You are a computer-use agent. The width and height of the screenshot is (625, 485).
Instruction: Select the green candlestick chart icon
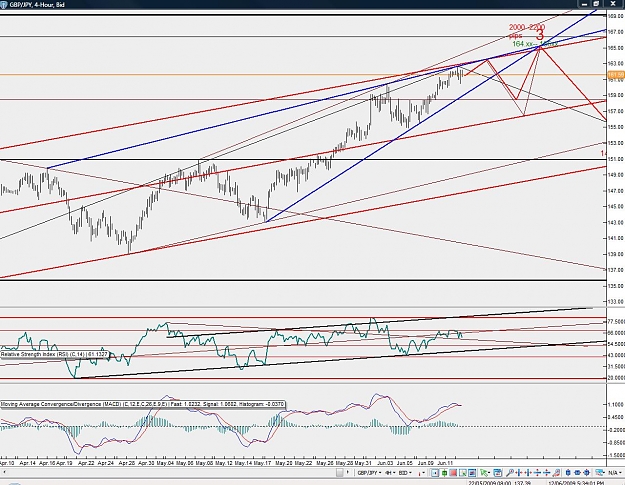point(444,473)
